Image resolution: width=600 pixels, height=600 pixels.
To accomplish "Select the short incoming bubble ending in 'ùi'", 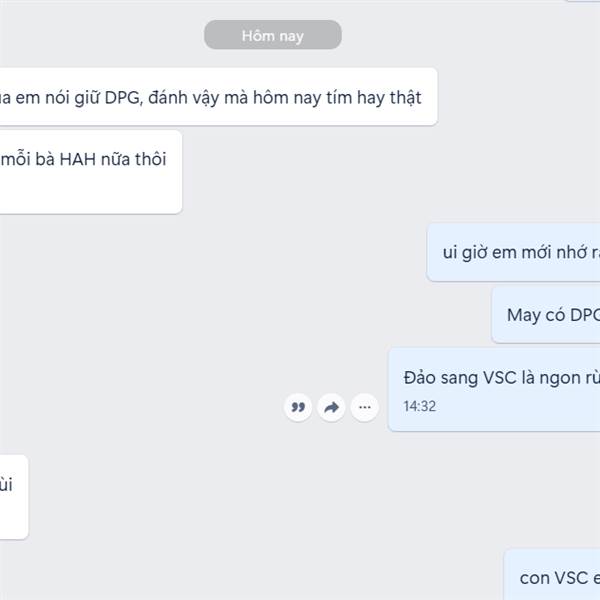I will 14,497.
